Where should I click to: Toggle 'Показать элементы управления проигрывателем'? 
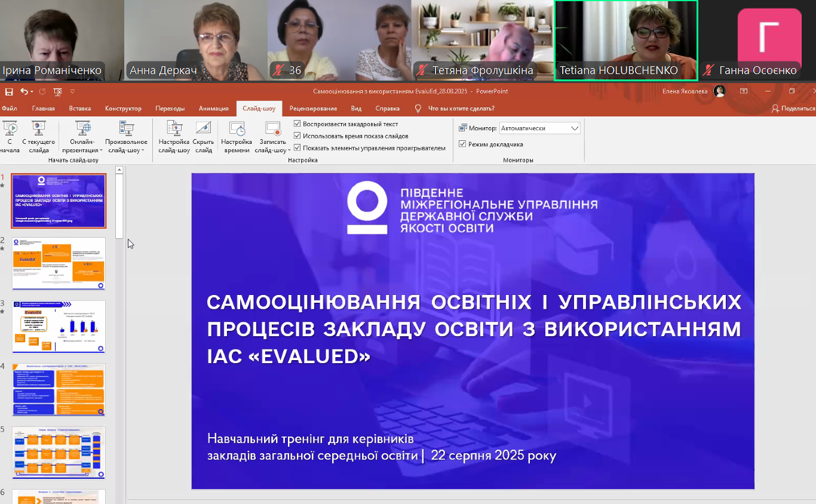coord(297,148)
